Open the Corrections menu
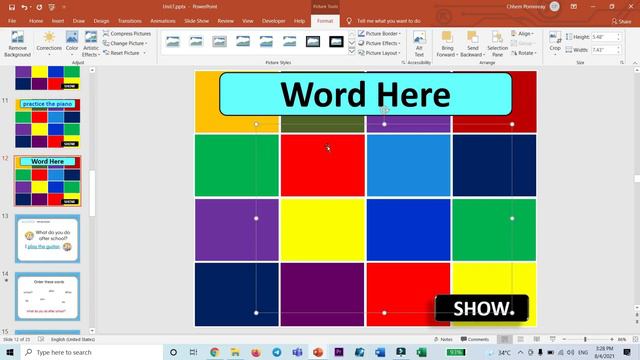Viewport: 640px width, 360px height. pos(49,44)
